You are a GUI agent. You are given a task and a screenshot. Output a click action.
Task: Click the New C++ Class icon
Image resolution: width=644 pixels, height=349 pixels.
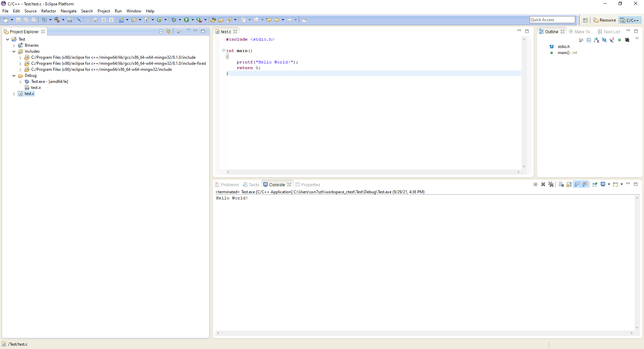[160, 20]
